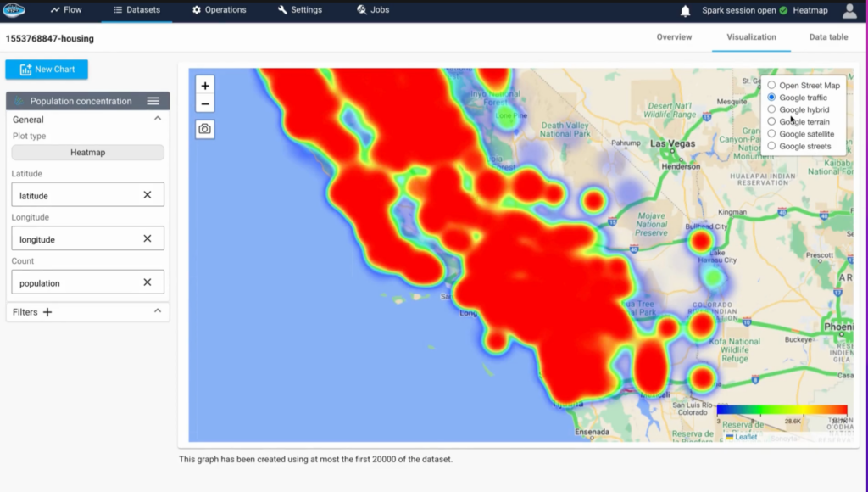
Task: Click the chart icon beside Population concentration
Action: pos(19,101)
